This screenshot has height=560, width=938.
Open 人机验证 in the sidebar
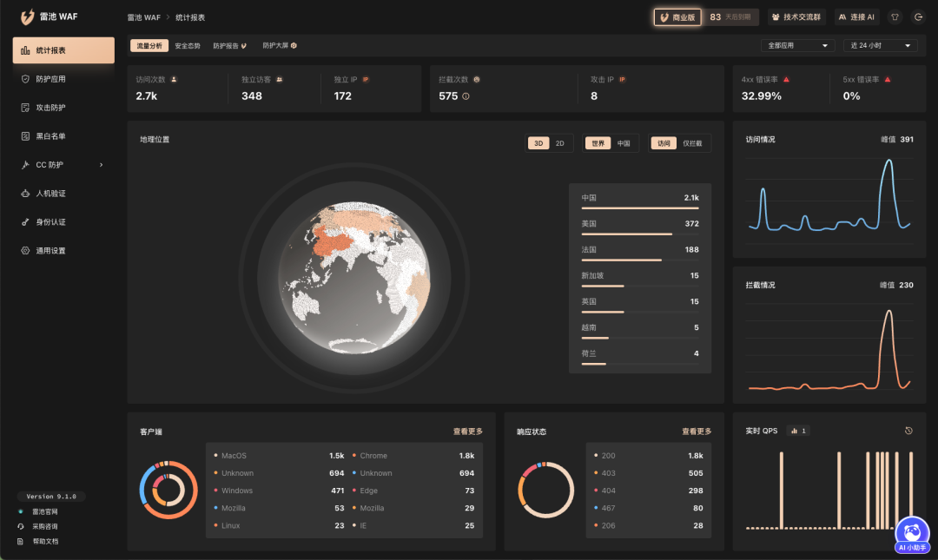pos(63,194)
